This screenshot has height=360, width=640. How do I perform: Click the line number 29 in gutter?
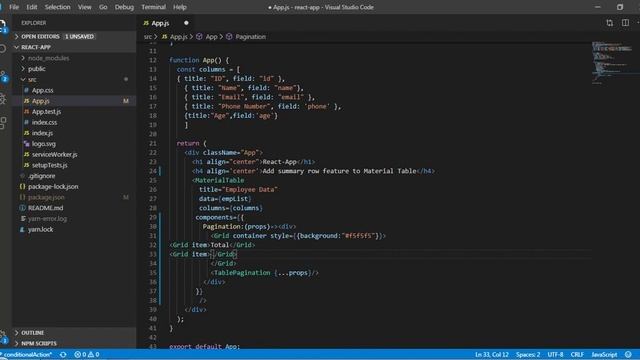tap(153, 217)
